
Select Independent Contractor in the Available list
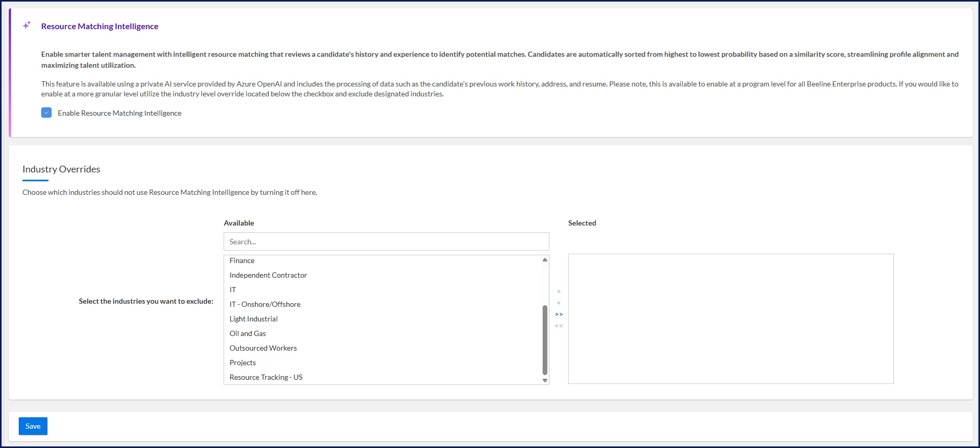pos(383,275)
